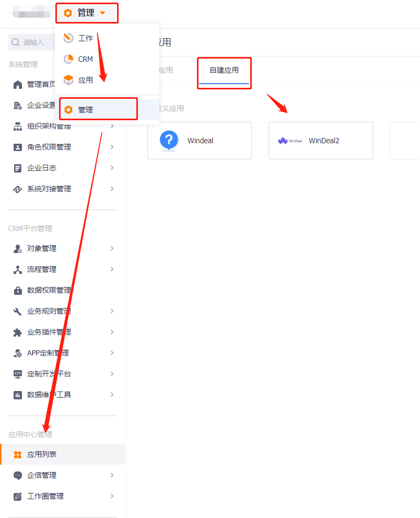The image size is (420, 518).
Task: Open the Windeal question-mark app icon
Action: coord(169,141)
